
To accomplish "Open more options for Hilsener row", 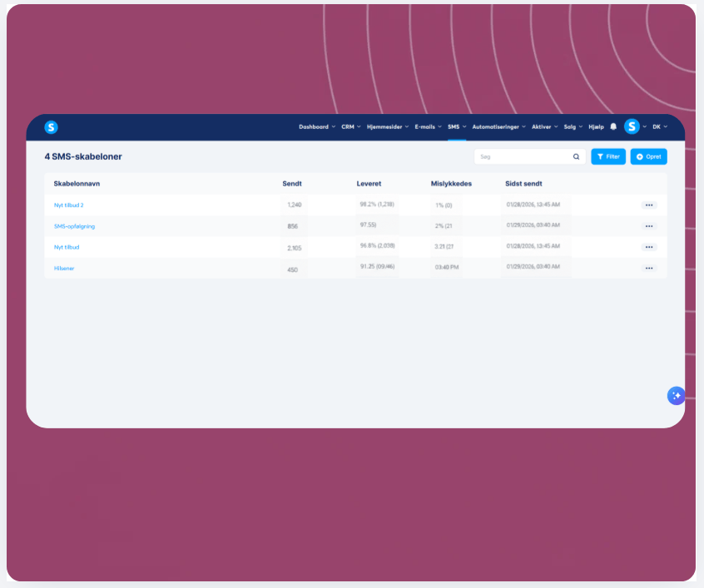I will [649, 268].
